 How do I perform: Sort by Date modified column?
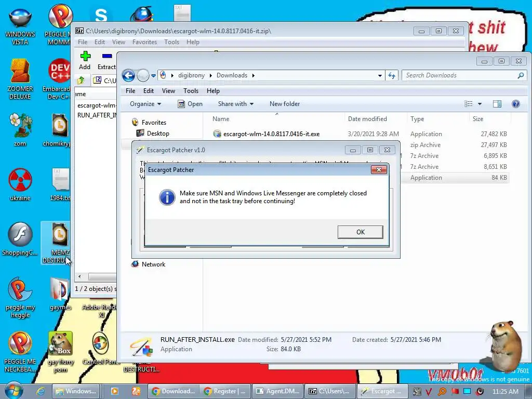[367, 119]
